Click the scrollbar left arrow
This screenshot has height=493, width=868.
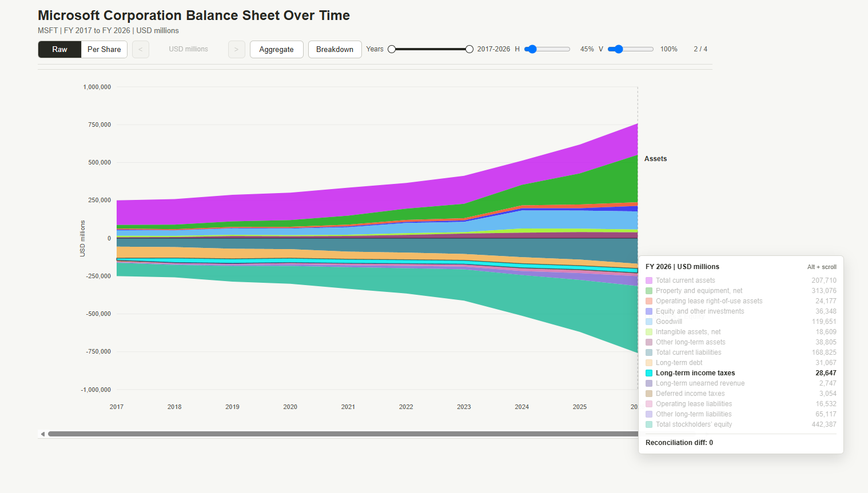tap(42, 434)
